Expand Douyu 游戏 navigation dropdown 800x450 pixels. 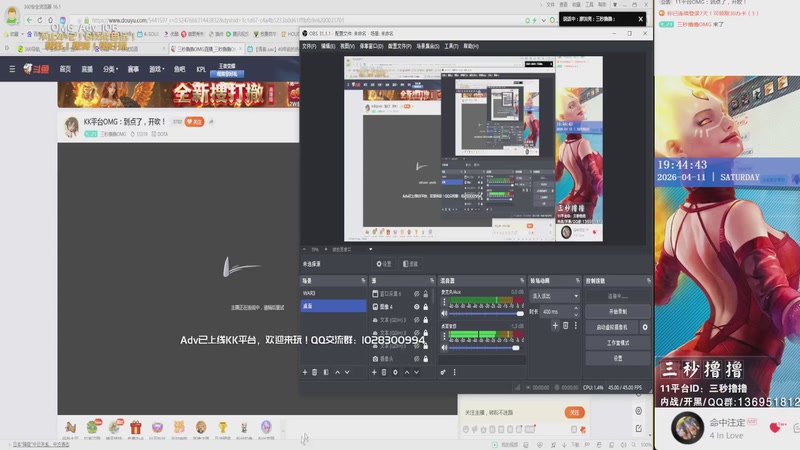pyautogui.click(x=157, y=69)
